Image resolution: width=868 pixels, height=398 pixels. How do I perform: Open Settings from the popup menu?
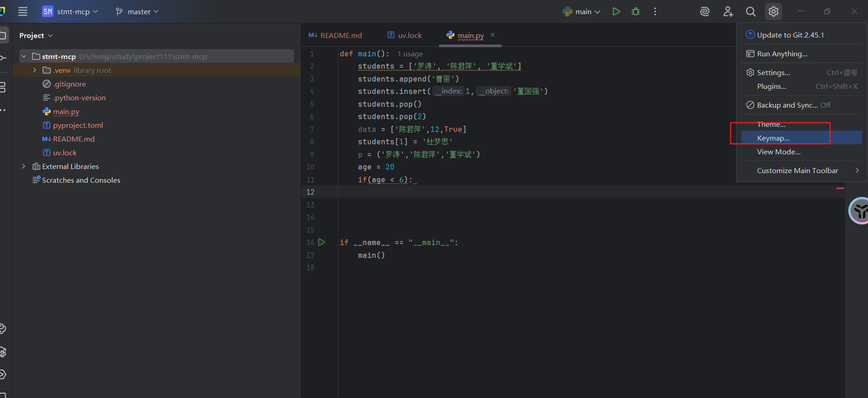tap(801, 72)
